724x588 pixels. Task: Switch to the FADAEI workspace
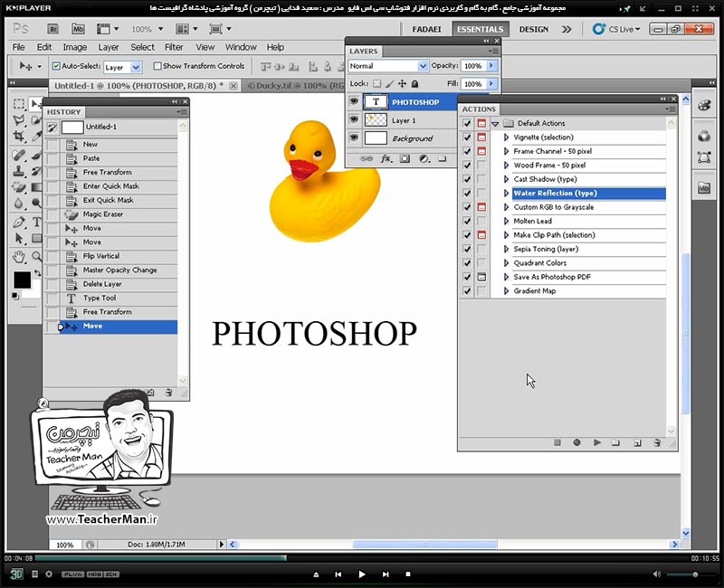pyautogui.click(x=426, y=29)
